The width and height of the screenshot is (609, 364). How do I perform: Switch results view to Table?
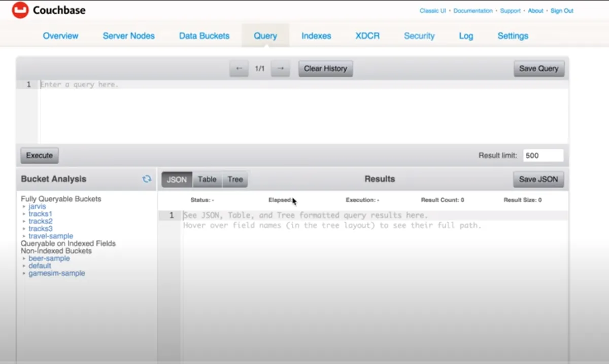207,179
